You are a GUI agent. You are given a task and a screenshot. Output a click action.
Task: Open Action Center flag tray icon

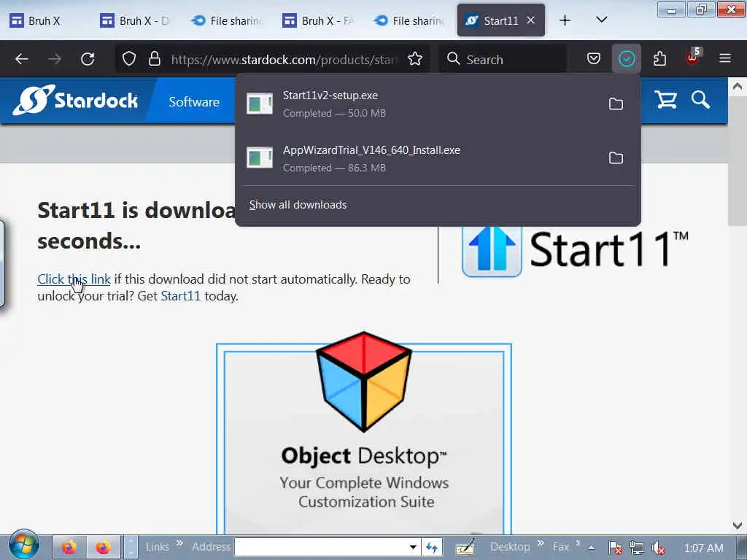(615, 548)
